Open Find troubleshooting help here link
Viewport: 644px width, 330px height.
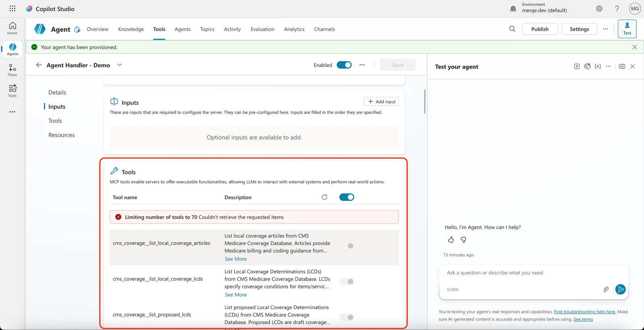pyautogui.click(x=585, y=312)
